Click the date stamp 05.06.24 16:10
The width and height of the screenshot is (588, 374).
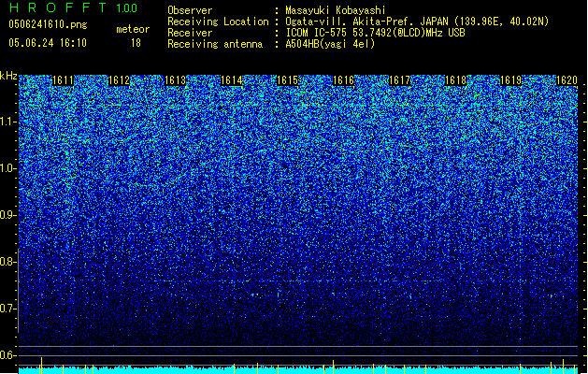(x=48, y=43)
